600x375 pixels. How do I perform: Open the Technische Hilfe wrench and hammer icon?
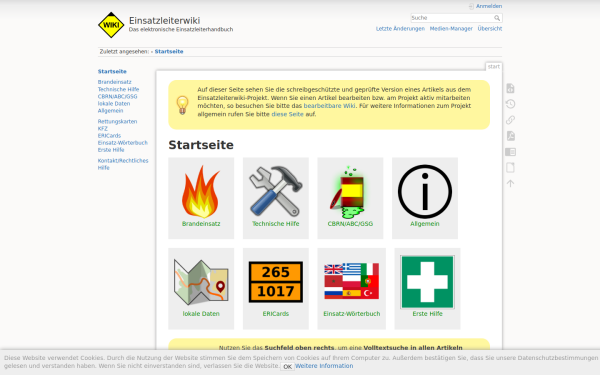click(276, 191)
